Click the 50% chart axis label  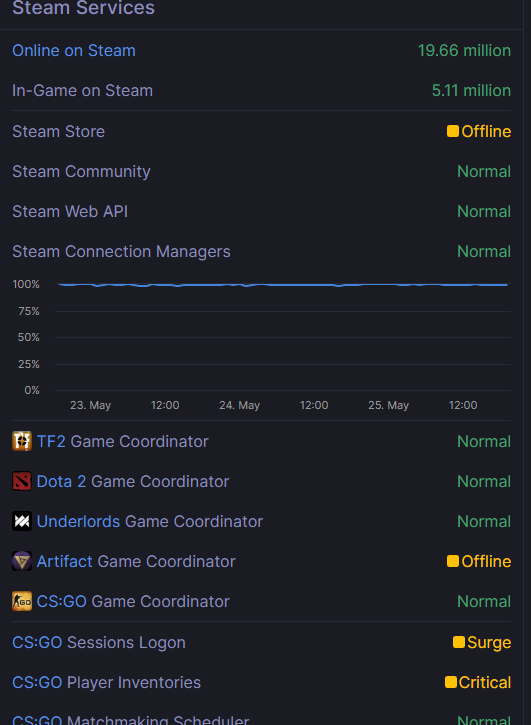point(29,337)
